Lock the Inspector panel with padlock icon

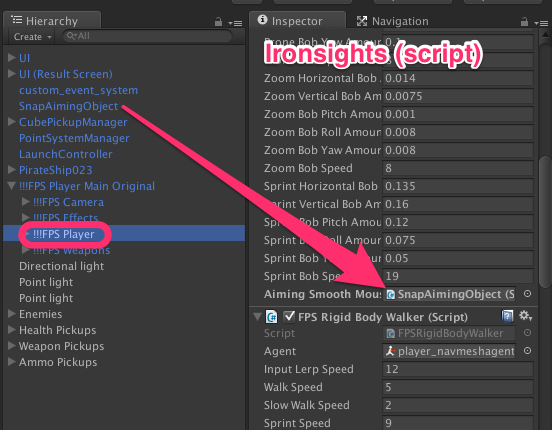tap(524, 22)
